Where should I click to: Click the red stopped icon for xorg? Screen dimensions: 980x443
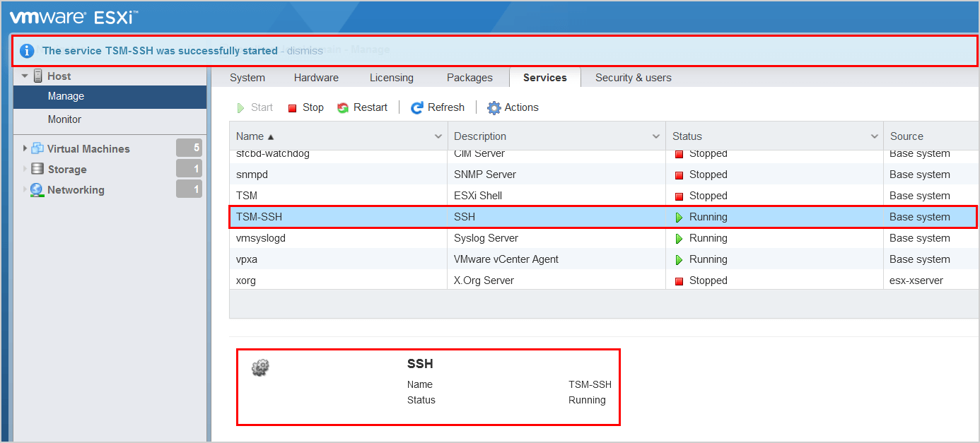coord(679,281)
